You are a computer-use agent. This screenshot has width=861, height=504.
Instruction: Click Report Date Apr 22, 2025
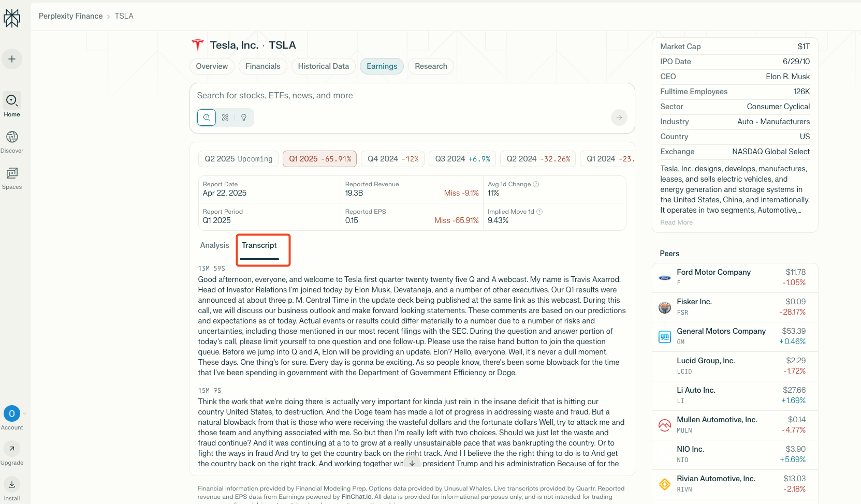[225, 193]
